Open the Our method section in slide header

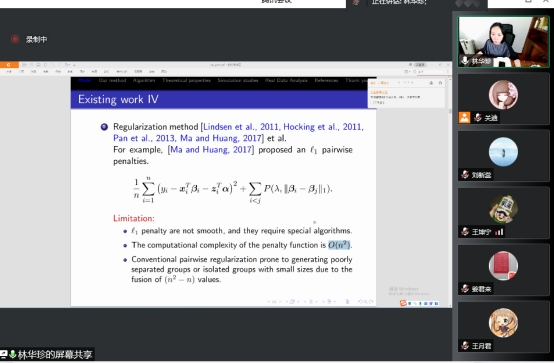pos(112,81)
